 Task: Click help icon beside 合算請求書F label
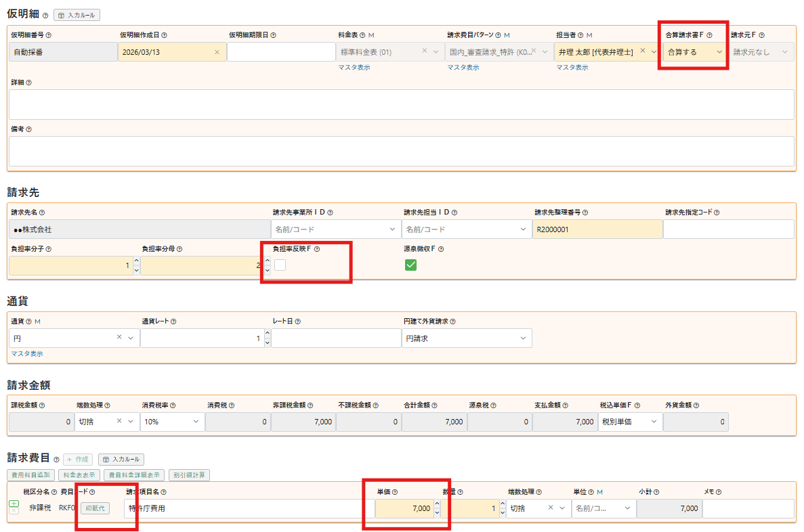click(x=709, y=35)
